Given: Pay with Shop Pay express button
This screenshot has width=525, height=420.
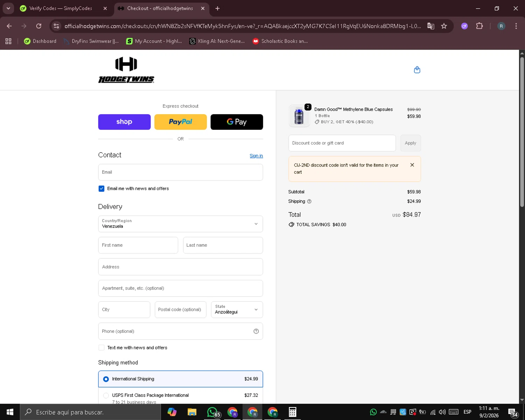Looking at the screenshot, I should (x=124, y=122).
